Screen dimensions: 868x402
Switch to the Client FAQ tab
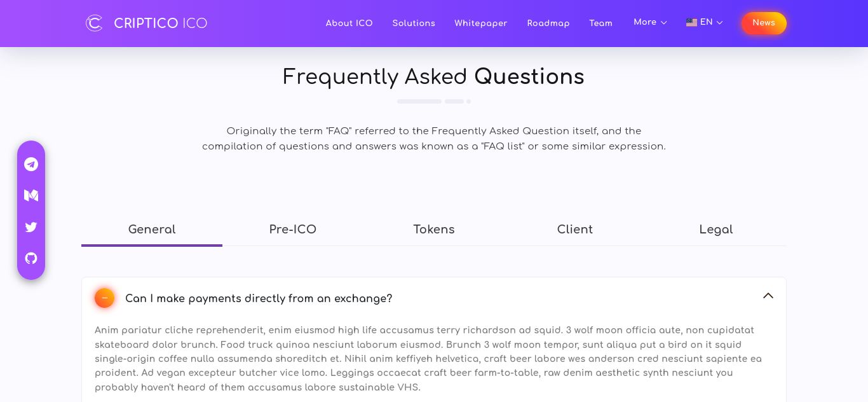[575, 230]
